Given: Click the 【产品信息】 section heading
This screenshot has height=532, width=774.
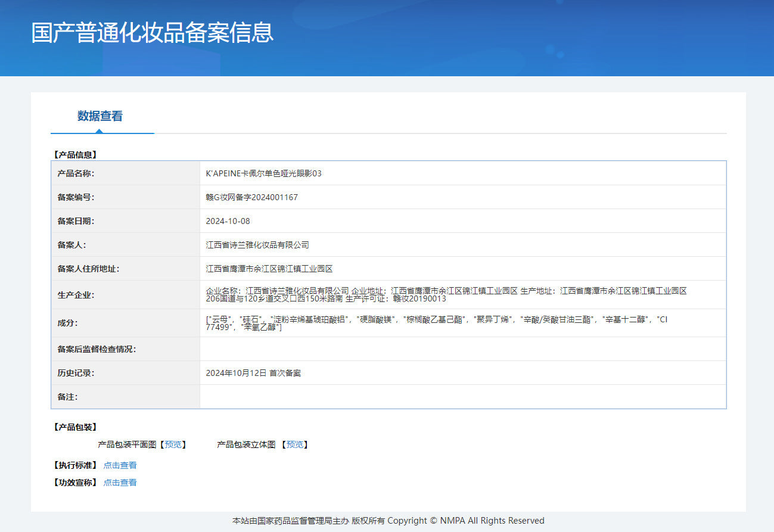Looking at the screenshot, I should click(x=75, y=155).
